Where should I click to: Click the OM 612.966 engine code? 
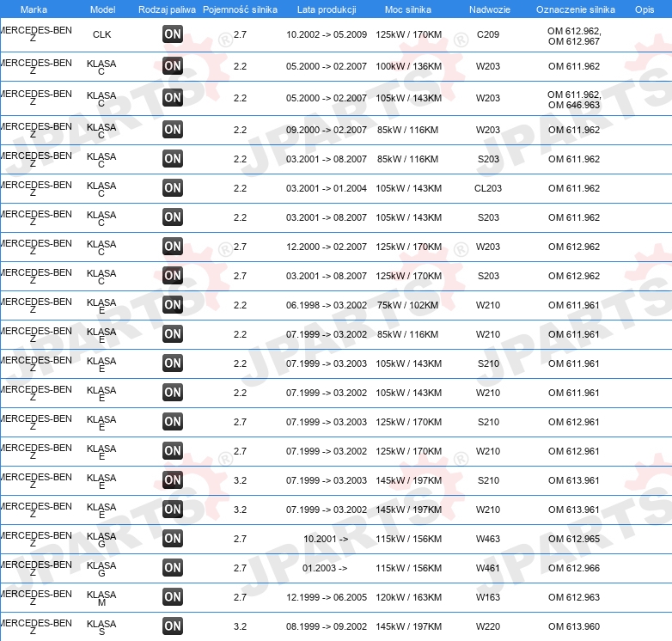click(x=574, y=568)
